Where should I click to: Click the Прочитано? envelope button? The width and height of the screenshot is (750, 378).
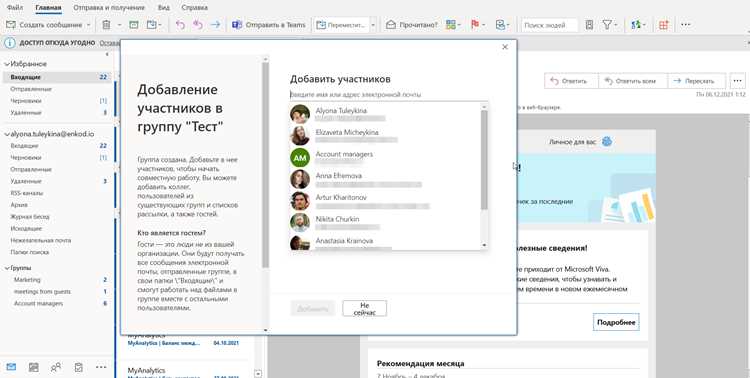coord(411,25)
